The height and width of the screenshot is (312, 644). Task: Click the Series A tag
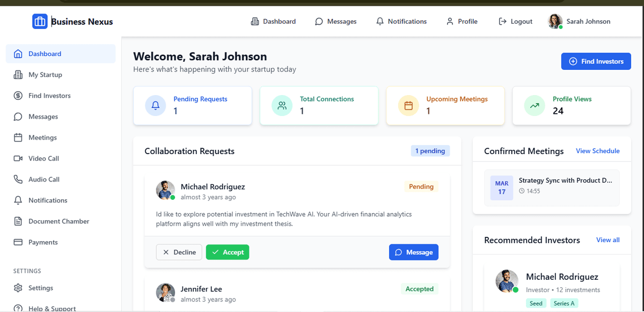tap(564, 303)
